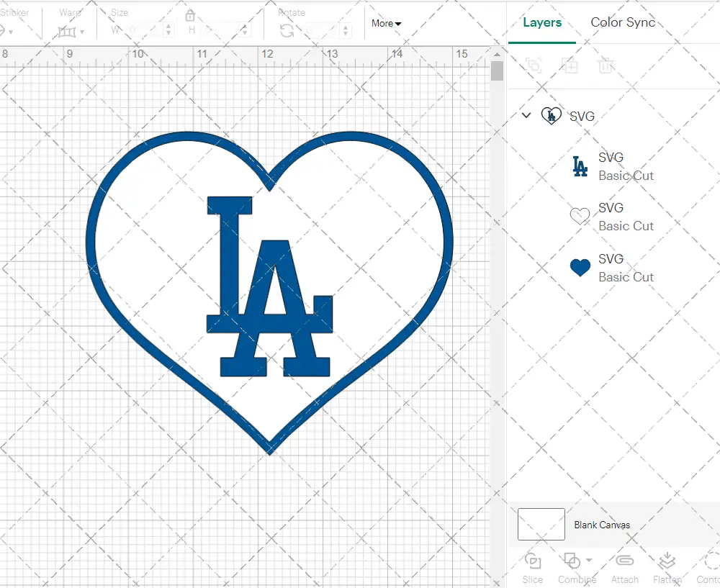This screenshot has height=588, width=720.
Task: Switch to the Color Sync tab
Action: pos(623,22)
